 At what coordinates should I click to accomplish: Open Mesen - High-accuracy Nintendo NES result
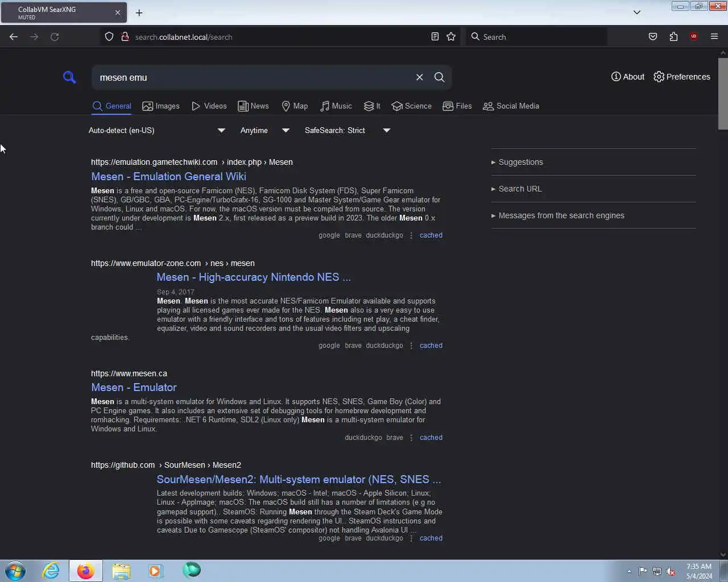pyautogui.click(x=254, y=277)
